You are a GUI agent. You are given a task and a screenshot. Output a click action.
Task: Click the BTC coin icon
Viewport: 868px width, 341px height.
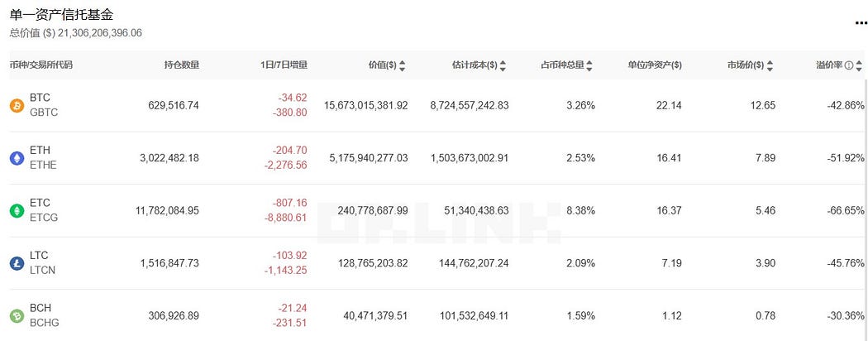(x=17, y=105)
